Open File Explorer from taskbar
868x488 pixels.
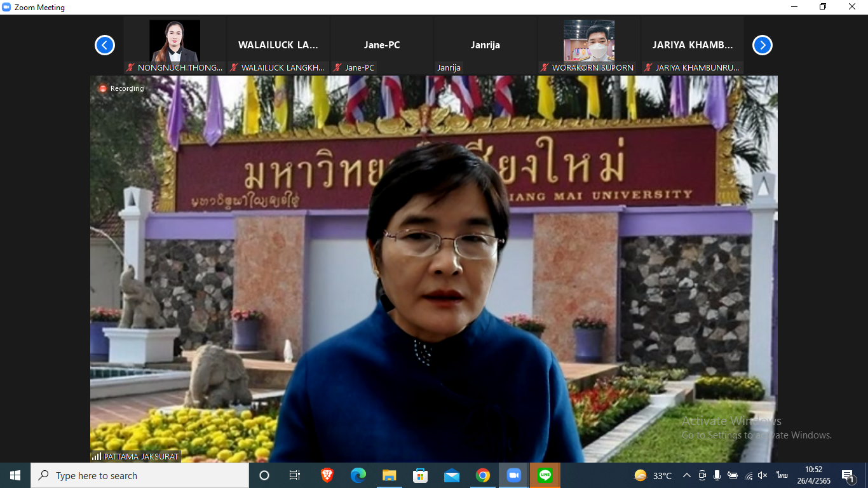[390, 475]
